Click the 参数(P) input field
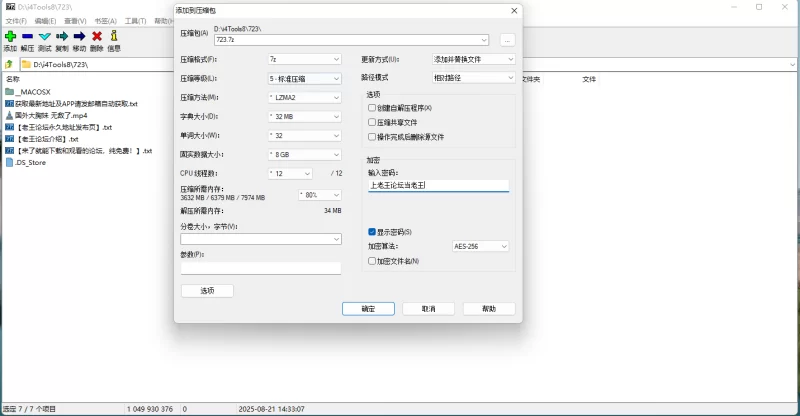Image resolution: width=800 pixels, height=416 pixels. point(261,268)
